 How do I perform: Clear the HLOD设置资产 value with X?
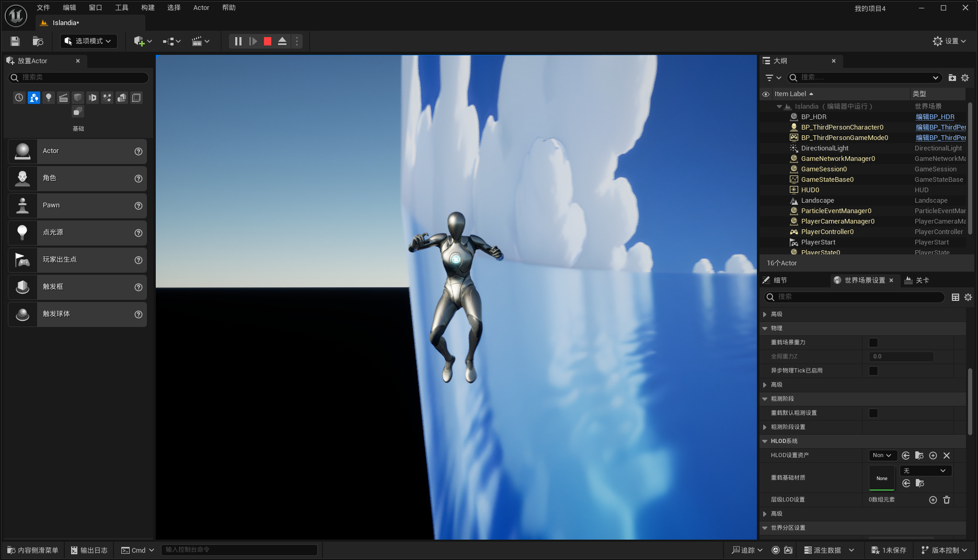pos(947,456)
